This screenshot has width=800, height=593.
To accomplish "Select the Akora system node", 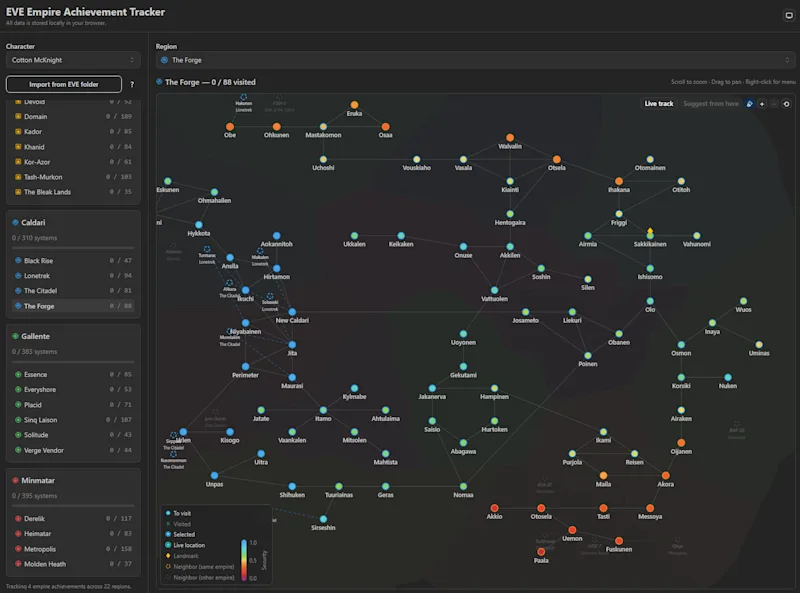I will 665,476.
